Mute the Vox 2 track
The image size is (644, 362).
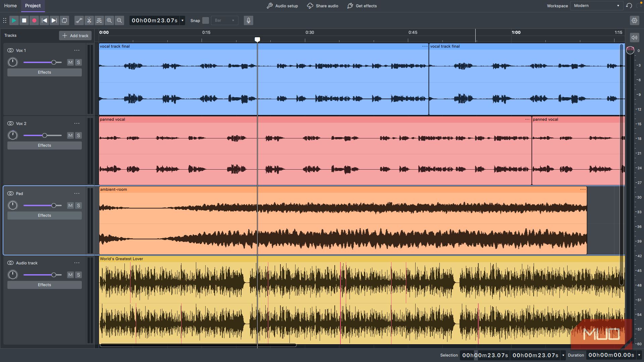click(70, 135)
